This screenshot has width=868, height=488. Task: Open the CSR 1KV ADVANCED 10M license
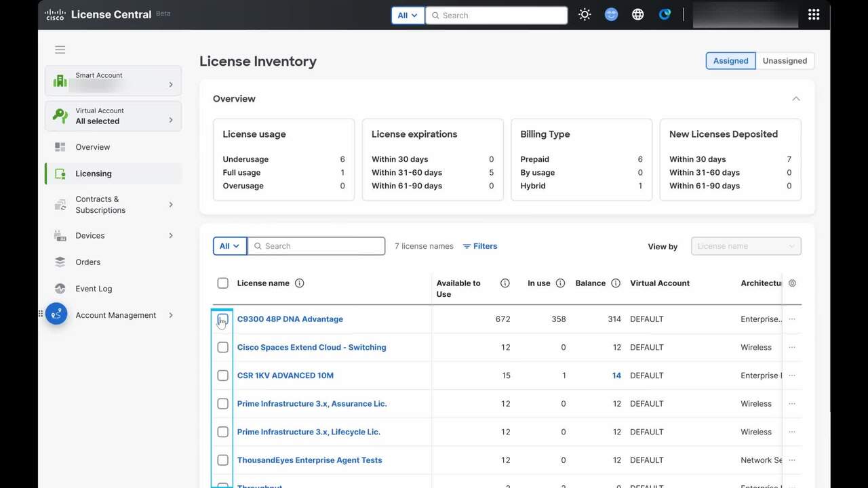(285, 375)
